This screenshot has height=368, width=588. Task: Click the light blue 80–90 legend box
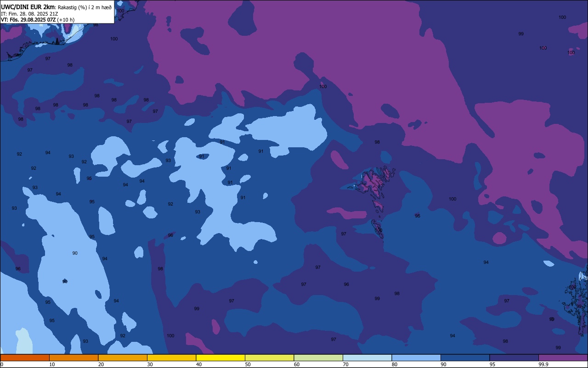(x=416, y=357)
